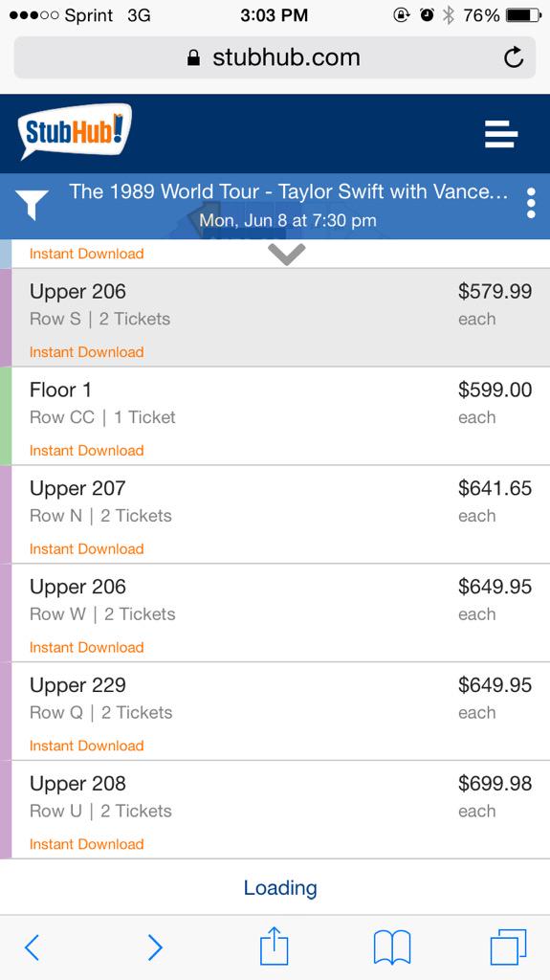Open the StubHub hamburger menu
Screen dimensions: 550x980
[x=501, y=134]
